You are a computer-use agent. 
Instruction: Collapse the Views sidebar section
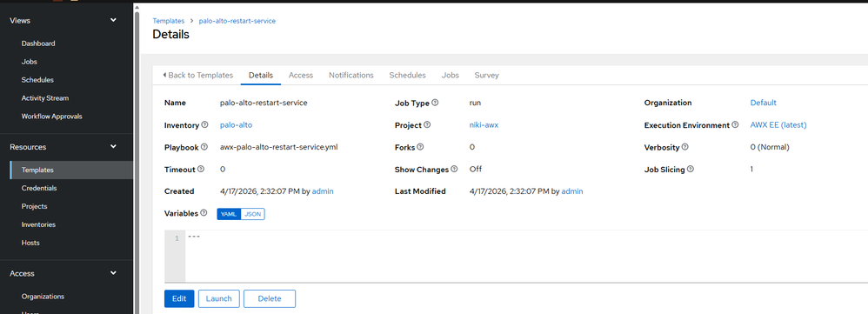[113, 21]
